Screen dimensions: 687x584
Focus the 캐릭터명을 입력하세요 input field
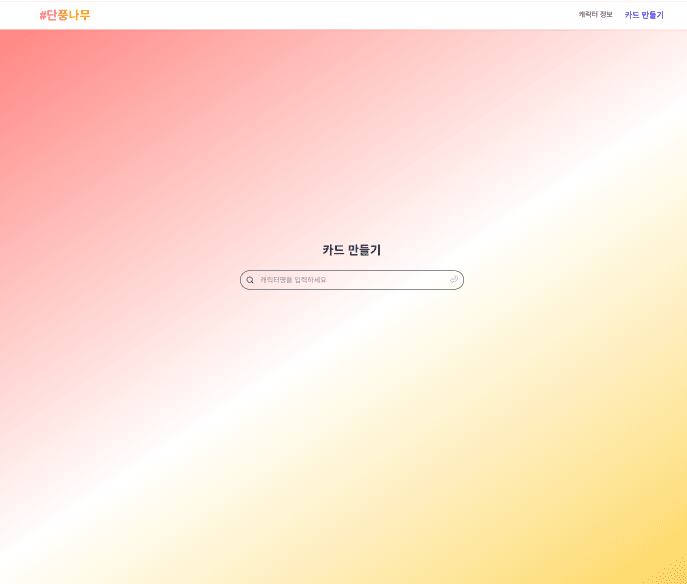(352, 280)
